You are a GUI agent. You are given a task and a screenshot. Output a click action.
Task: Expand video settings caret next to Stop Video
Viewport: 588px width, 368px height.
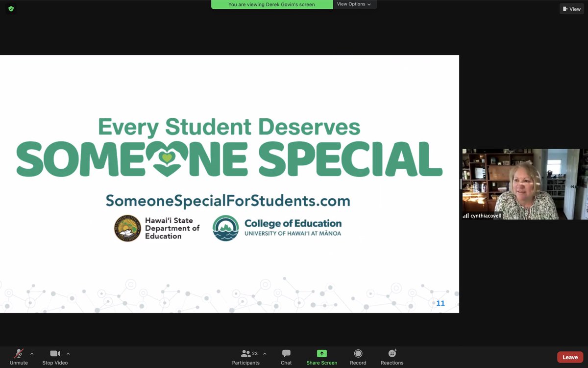pos(68,353)
